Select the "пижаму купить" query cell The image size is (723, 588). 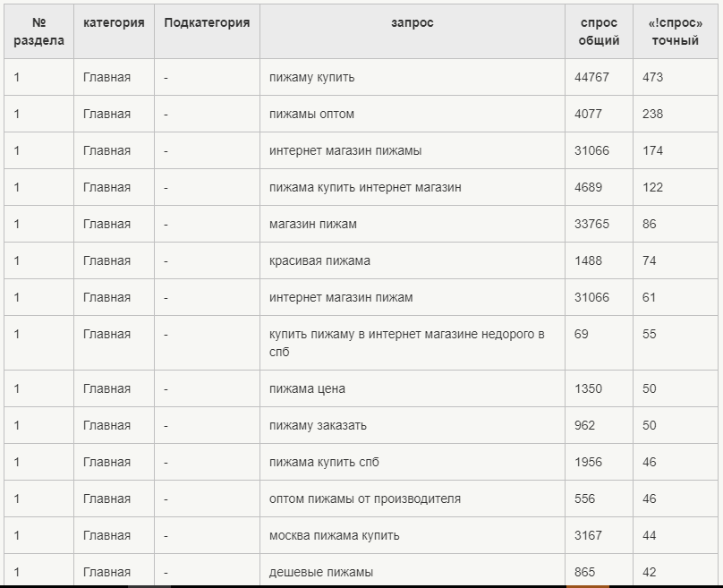coord(312,77)
